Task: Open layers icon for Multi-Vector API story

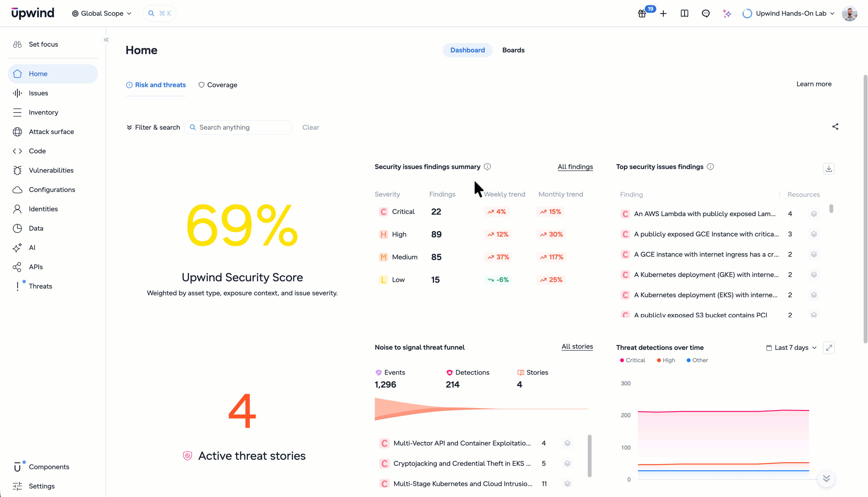Action: click(567, 443)
